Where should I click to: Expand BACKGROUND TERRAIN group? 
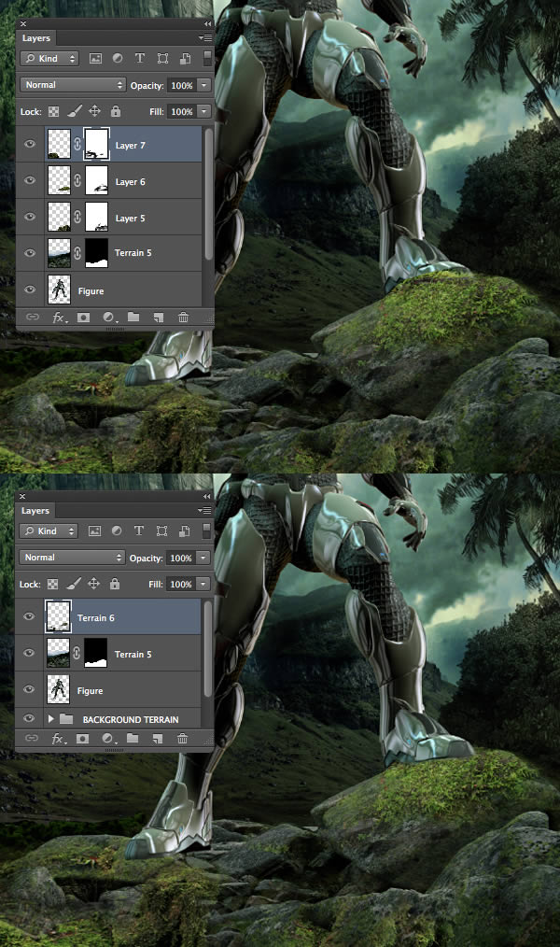pyautogui.click(x=50, y=719)
